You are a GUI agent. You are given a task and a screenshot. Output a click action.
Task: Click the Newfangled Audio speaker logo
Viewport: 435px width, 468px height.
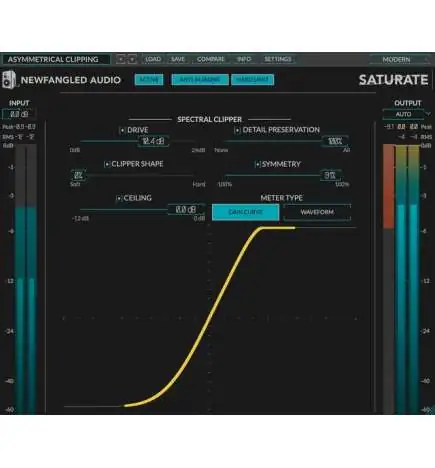coord(9,80)
